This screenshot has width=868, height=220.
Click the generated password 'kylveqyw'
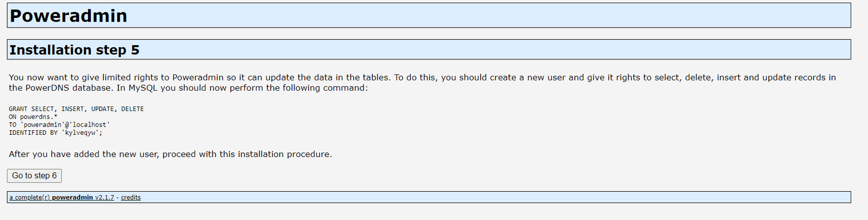(80, 133)
